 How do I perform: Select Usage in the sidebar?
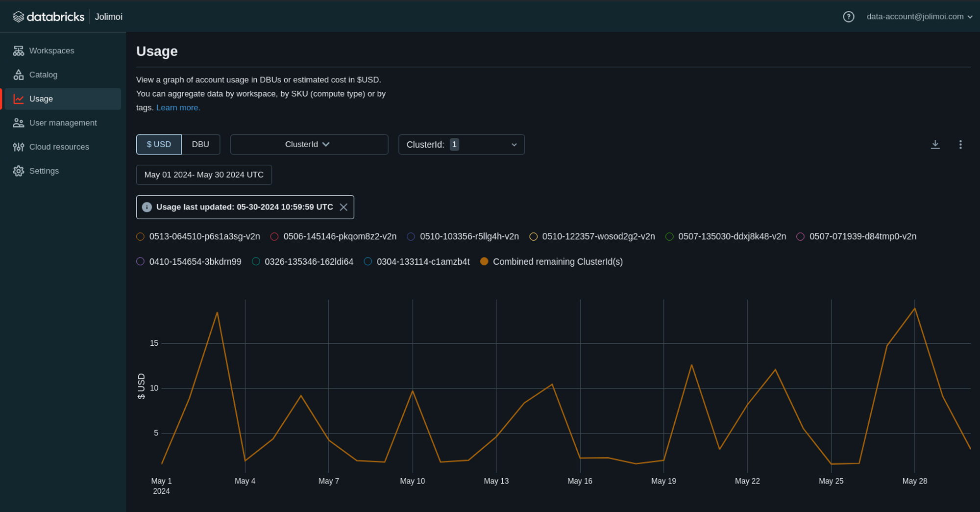(x=41, y=99)
